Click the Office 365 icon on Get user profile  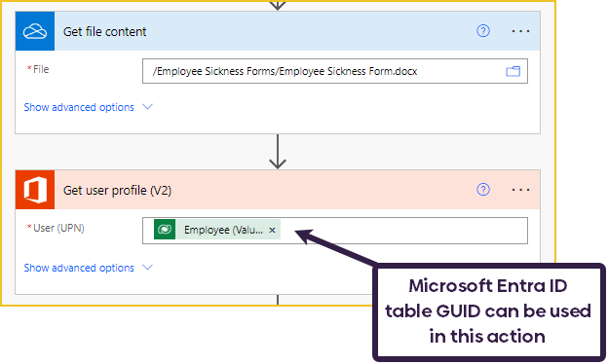tap(35, 190)
